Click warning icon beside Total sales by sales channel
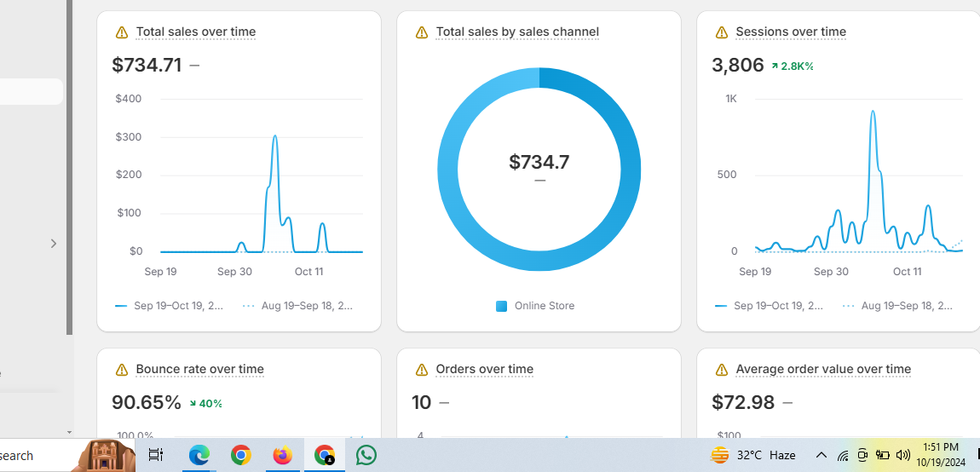 [422, 32]
